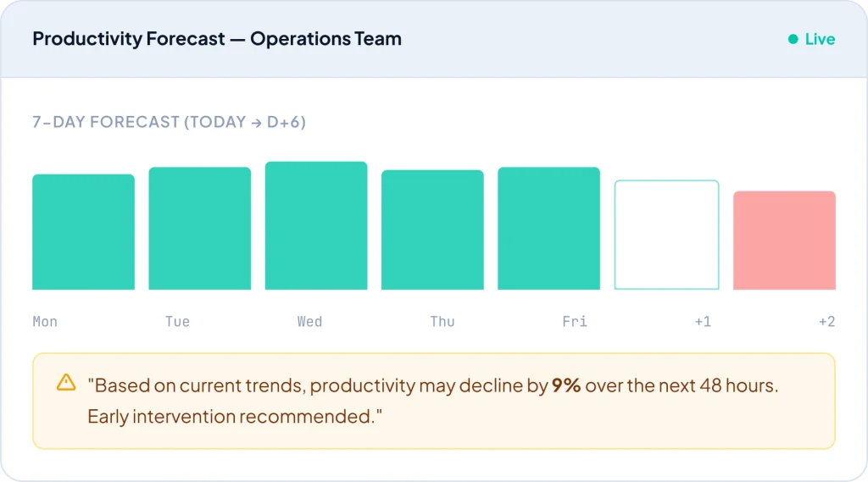Click the Live status label

tap(820, 39)
